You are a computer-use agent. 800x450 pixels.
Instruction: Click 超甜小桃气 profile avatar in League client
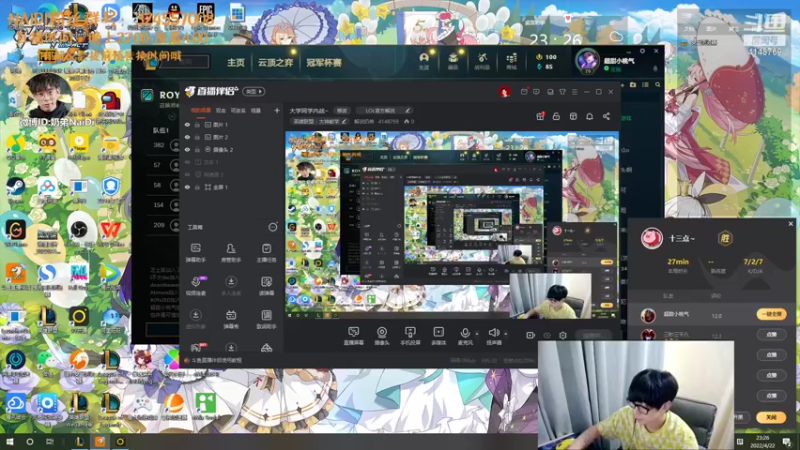(x=587, y=61)
